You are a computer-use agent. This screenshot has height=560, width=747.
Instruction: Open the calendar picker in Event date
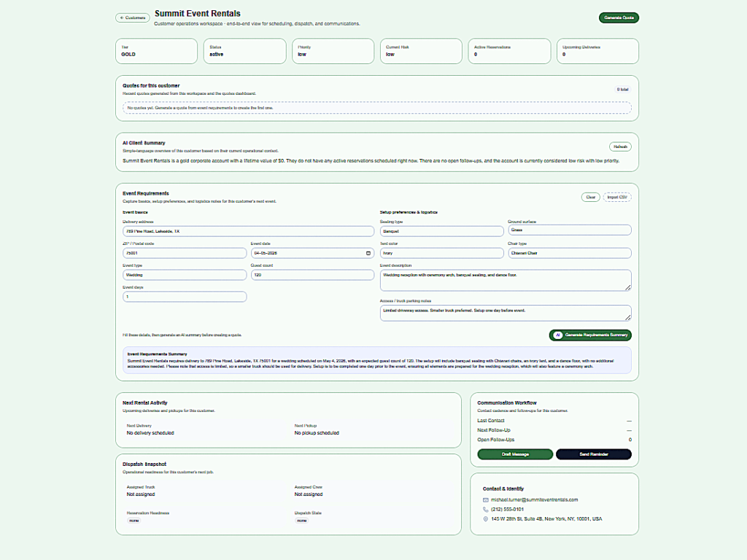click(x=368, y=253)
